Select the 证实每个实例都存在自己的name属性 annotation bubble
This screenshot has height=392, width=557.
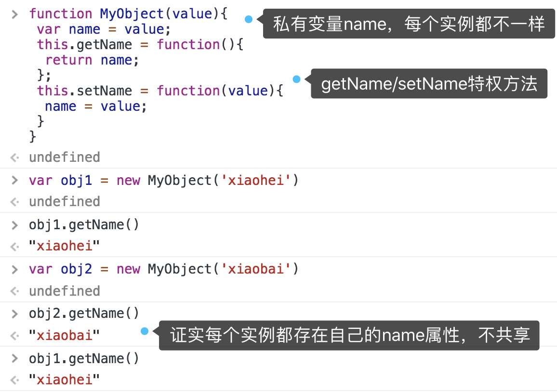click(x=349, y=336)
